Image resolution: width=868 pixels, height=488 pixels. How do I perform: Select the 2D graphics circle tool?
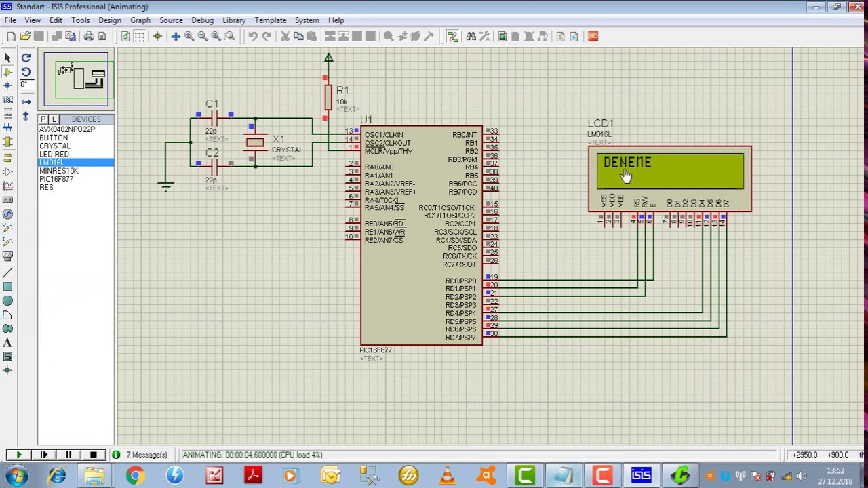pyautogui.click(x=7, y=301)
